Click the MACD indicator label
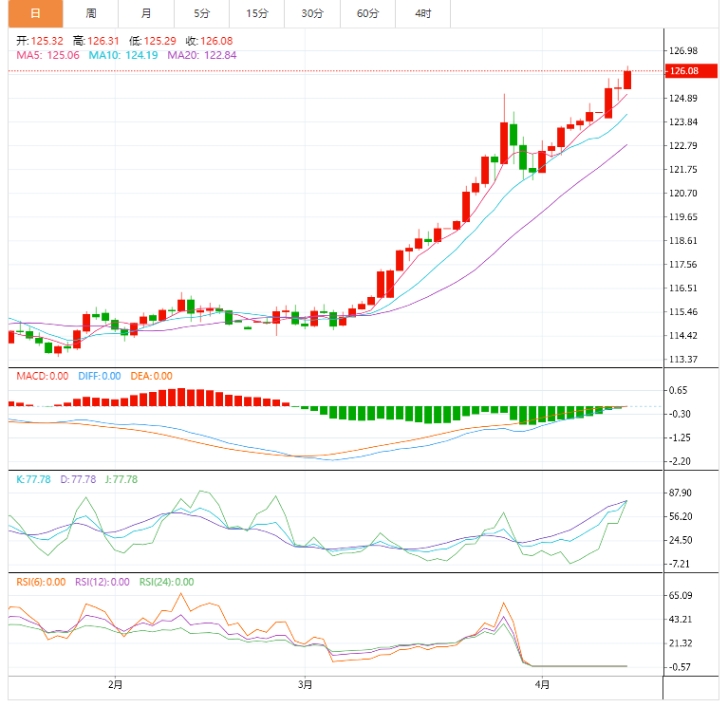 point(42,376)
